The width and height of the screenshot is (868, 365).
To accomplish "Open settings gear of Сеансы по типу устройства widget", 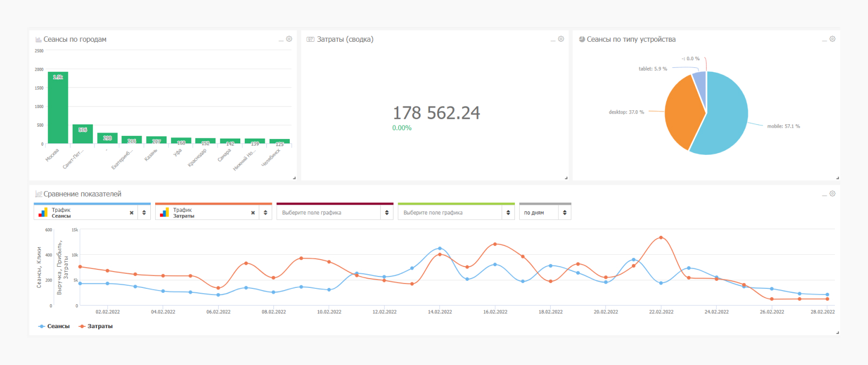I will 832,39.
